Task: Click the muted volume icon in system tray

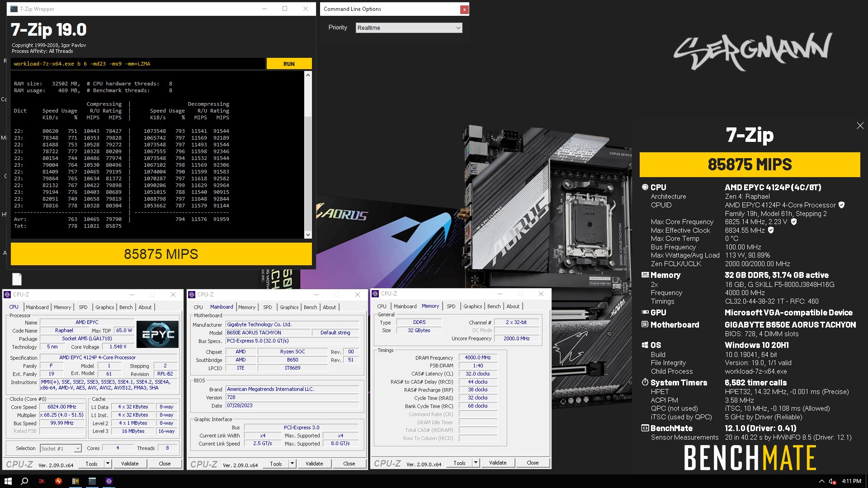Action: [x=832, y=481]
